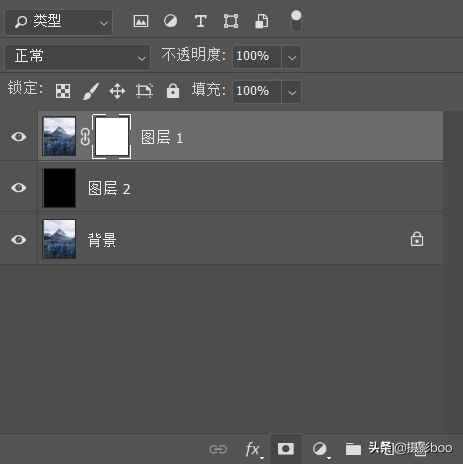Open the 正常 blend mode dropdown
The image size is (463, 464).
click(x=77, y=57)
